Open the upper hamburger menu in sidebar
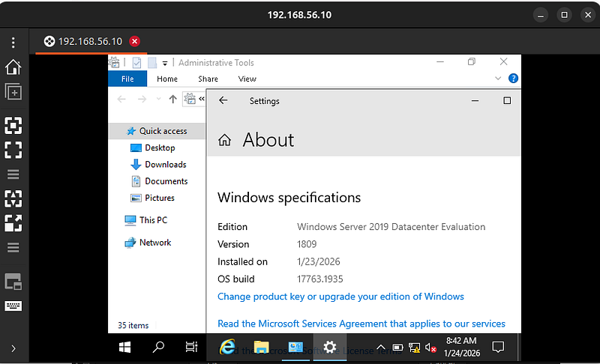 point(13,175)
